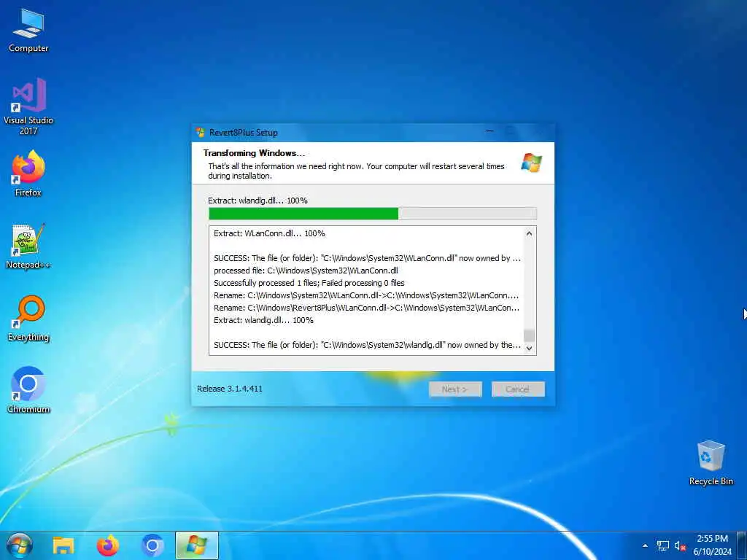Open the Computer desktop icon
This screenshot has height=560, width=747.
pyautogui.click(x=28, y=31)
